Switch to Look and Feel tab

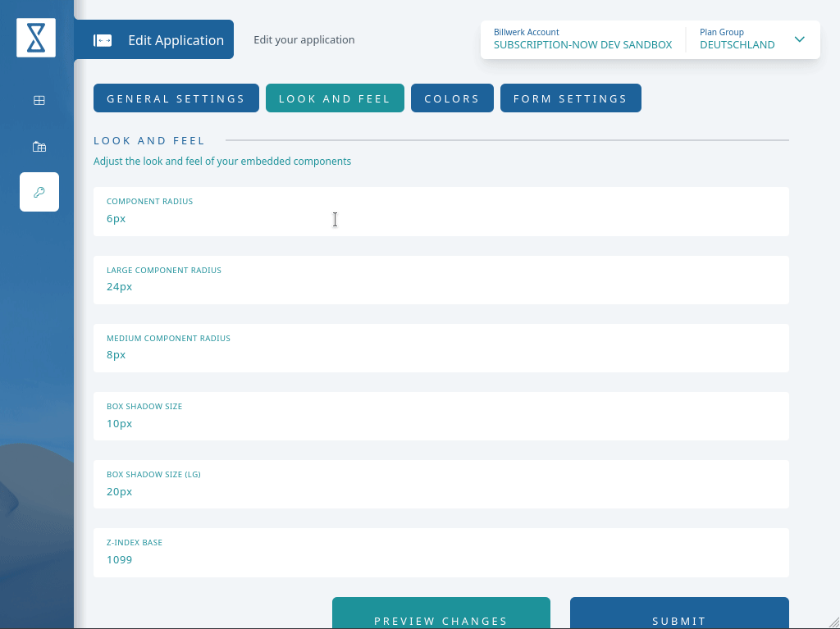pyautogui.click(x=335, y=98)
